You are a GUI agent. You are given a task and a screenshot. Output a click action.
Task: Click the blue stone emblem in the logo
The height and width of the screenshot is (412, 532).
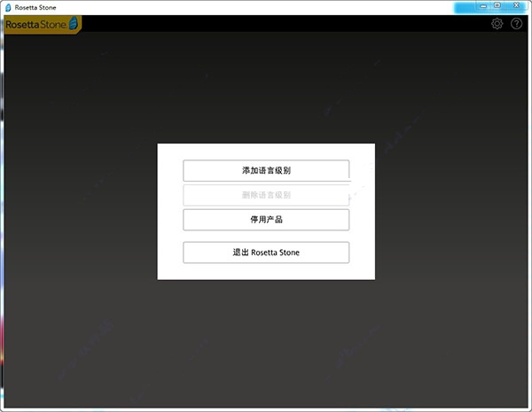[x=74, y=23]
